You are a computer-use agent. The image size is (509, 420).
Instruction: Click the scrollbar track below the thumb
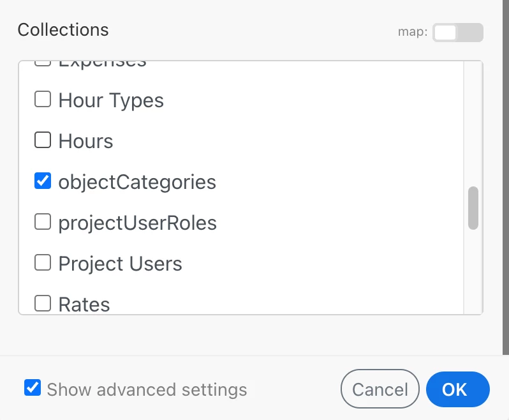click(x=473, y=274)
